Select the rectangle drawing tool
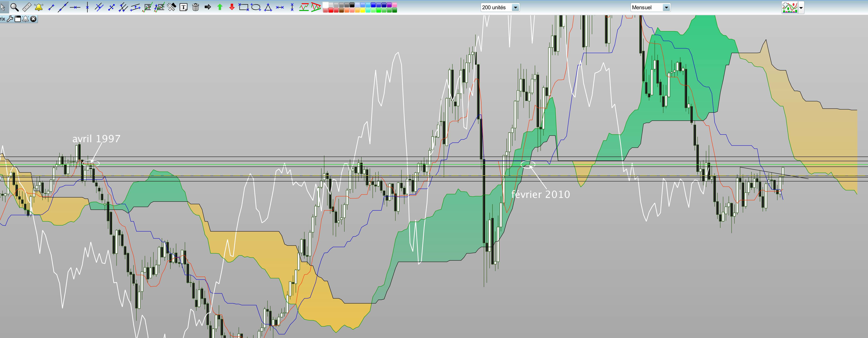Screen dimensions: 868x338 coord(243,7)
